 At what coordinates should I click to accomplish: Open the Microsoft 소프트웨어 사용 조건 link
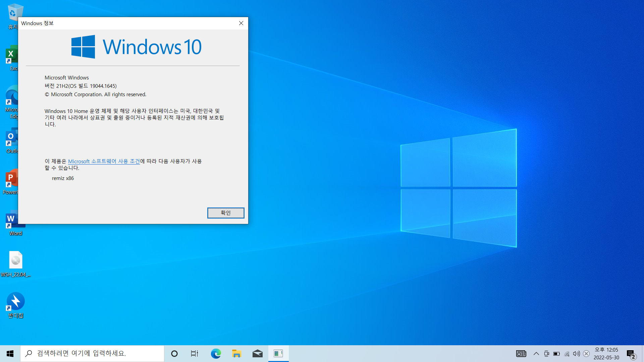(x=104, y=161)
